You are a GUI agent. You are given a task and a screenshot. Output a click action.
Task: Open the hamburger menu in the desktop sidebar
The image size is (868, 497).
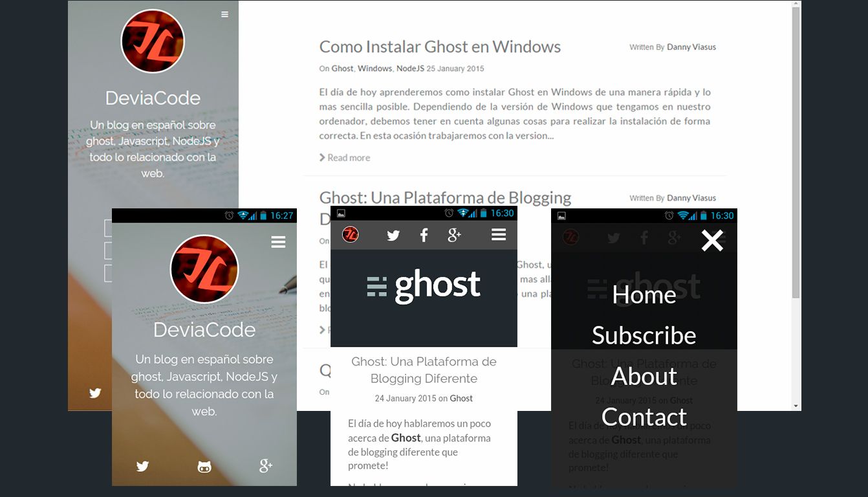click(x=224, y=14)
